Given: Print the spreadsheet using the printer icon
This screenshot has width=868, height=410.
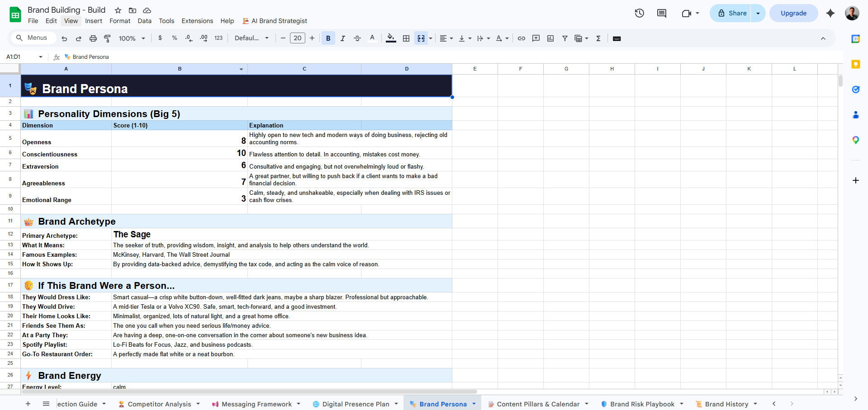Looking at the screenshot, I should tap(93, 38).
